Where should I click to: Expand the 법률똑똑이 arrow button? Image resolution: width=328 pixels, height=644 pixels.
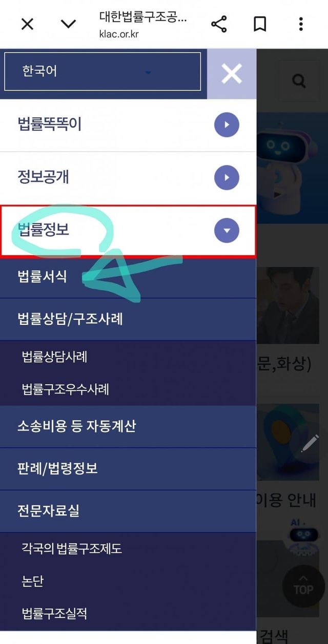[x=227, y=124]
